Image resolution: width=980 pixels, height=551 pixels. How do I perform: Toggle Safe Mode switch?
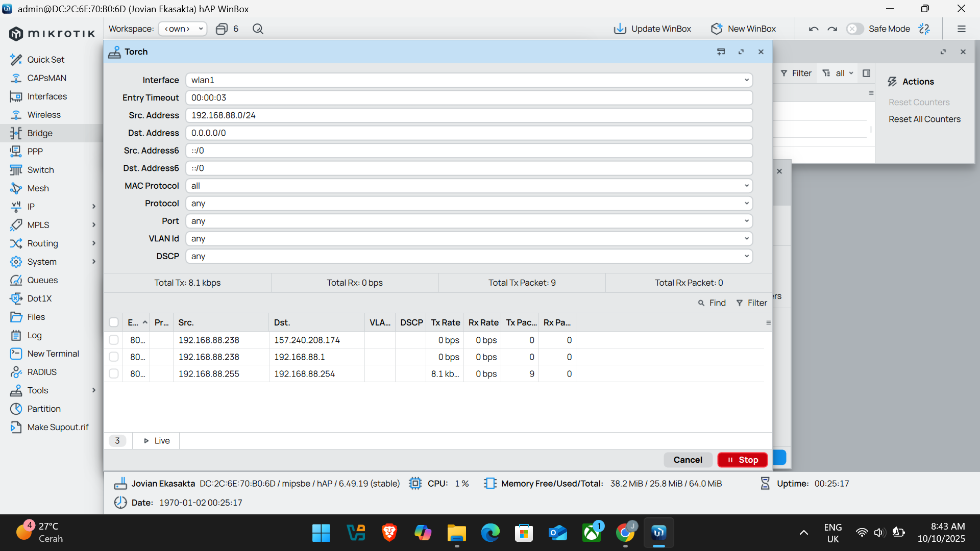tap(855, 29)
